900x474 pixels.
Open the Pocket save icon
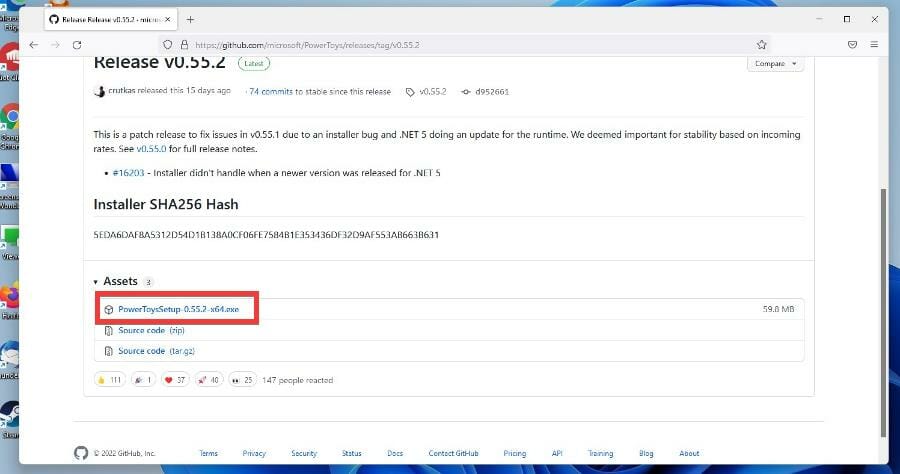point(852,45)
